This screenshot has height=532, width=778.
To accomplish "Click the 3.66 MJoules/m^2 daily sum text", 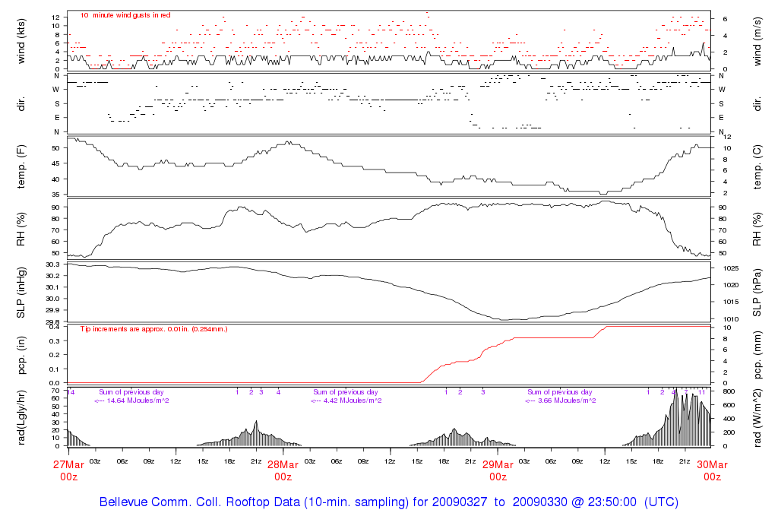I will coord(561,401).
